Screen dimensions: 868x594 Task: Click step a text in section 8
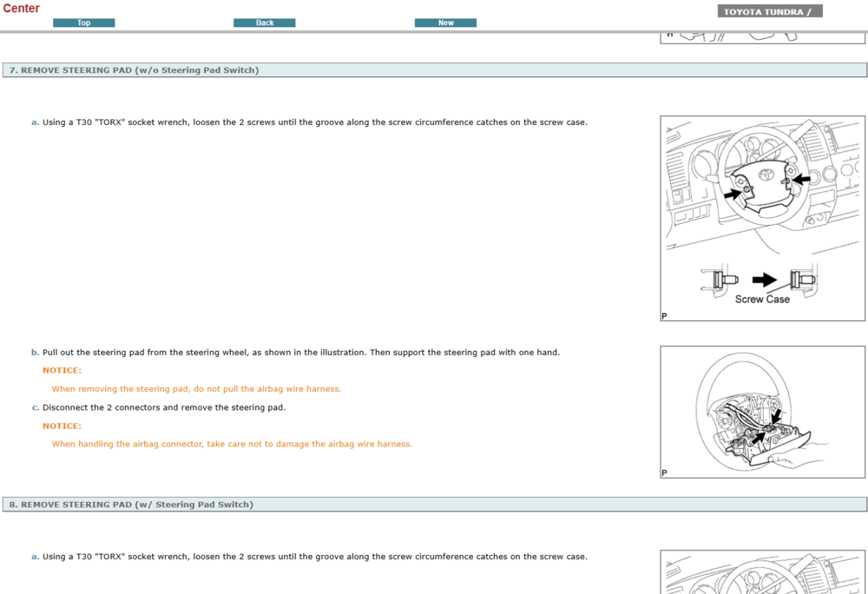click(314, 557)
